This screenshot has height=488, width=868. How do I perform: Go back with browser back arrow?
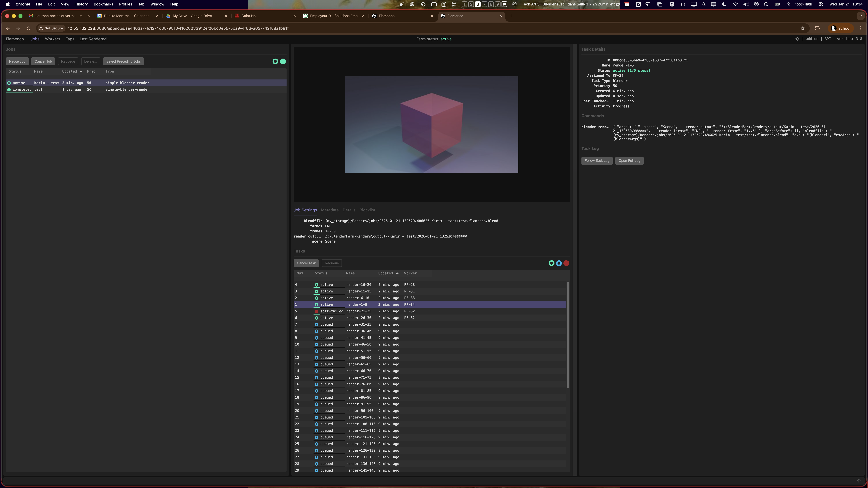tap(8, 28)
